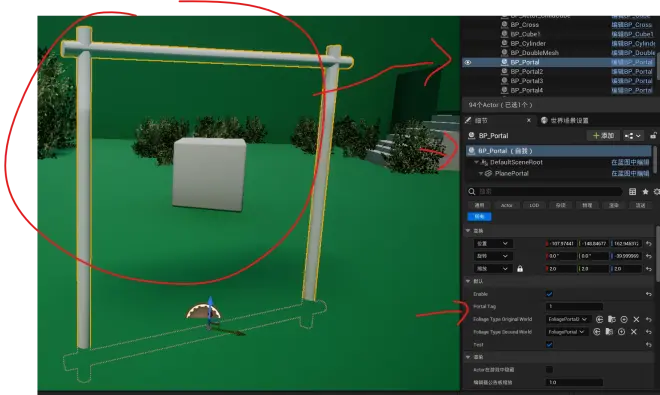Image resolution: width=660 pixels, height=395 pixels.
Task: Click 在蓝图中编辑 link for DefaultSceneRoot
Action: click(x=630, y=162)
